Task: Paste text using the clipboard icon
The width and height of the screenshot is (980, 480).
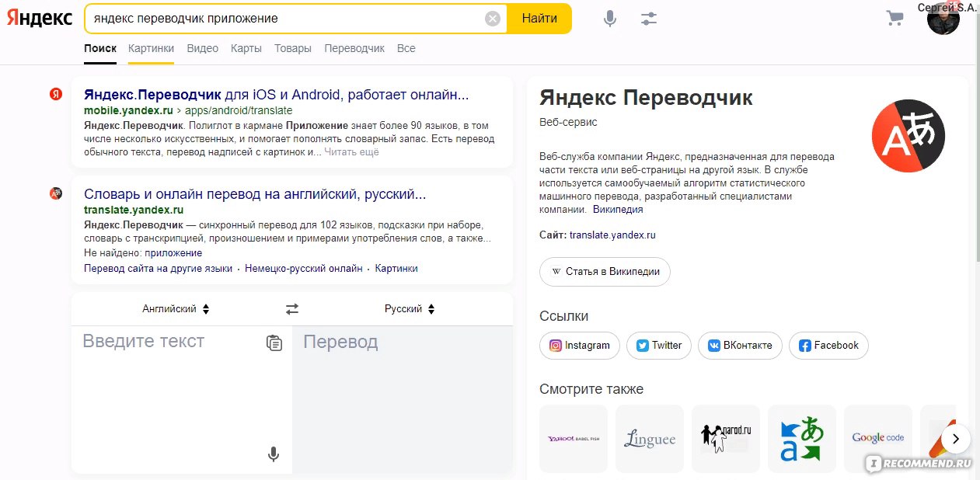Action: (274, 343)
